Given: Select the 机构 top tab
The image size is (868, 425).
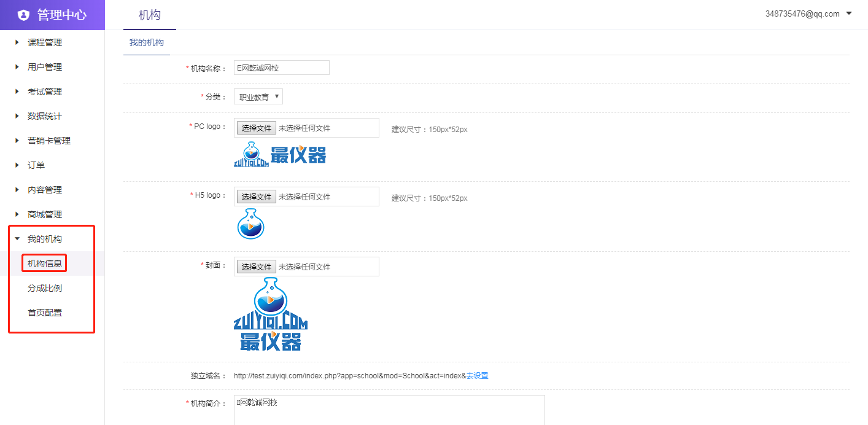Looking at the screenshot, I should pyautogui.click(x=150, y=15).
